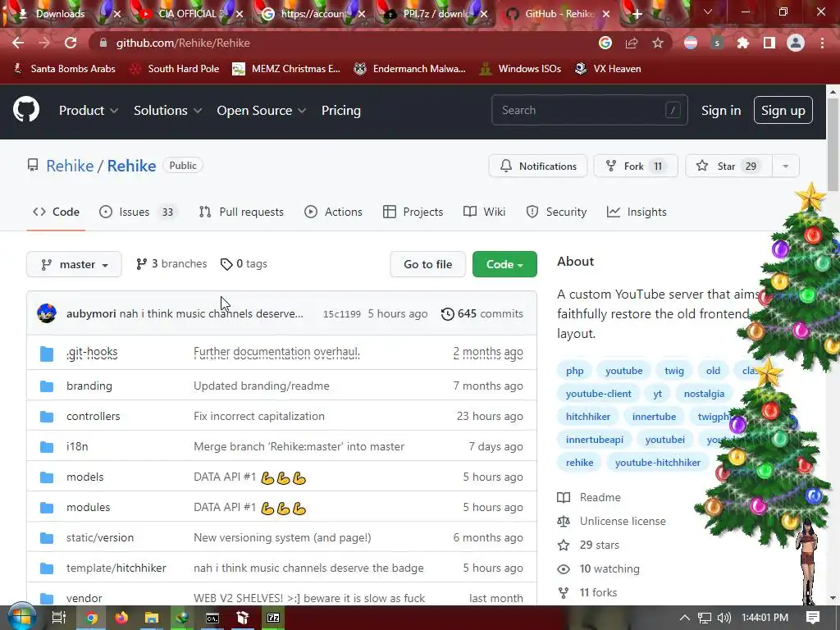
Task: Open Task View in the taskbar
Action: point(58,618)
